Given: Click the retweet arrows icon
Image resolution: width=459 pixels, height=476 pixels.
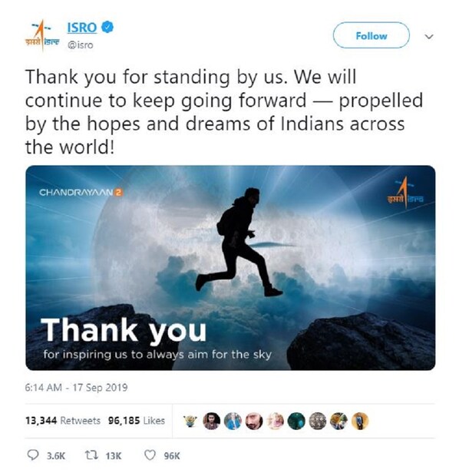Looking at the screenshot, I should pyautogui.click(x=91, y=455).
